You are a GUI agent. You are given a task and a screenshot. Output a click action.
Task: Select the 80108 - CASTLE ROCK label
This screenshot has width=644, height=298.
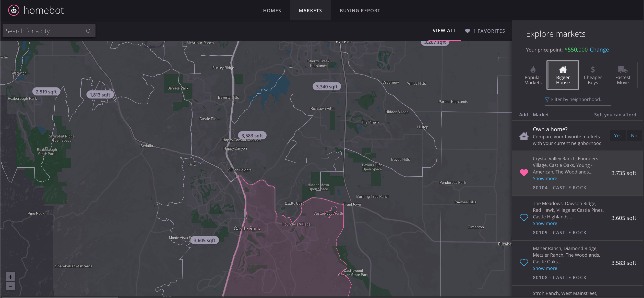click(x=559, y=277)
